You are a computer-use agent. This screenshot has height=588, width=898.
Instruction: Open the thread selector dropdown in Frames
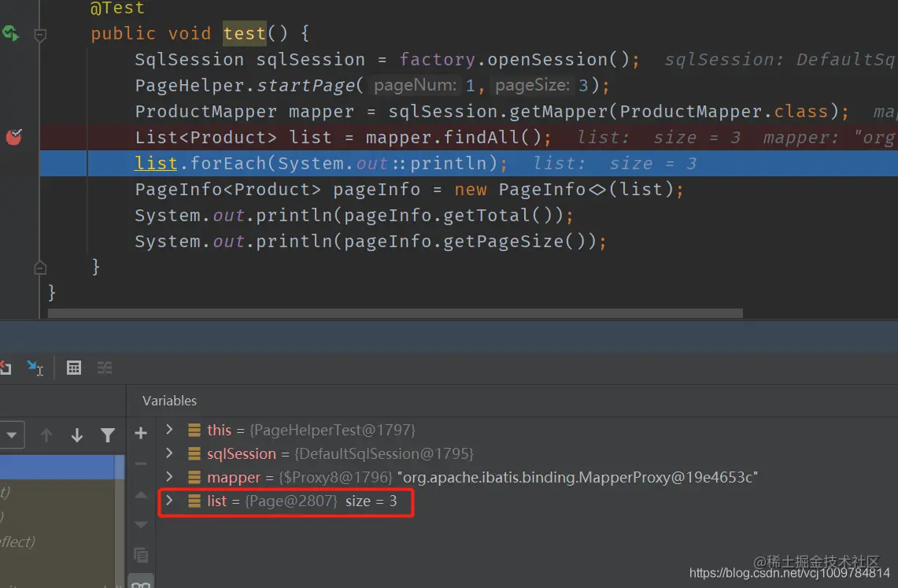tap(12, 435)
